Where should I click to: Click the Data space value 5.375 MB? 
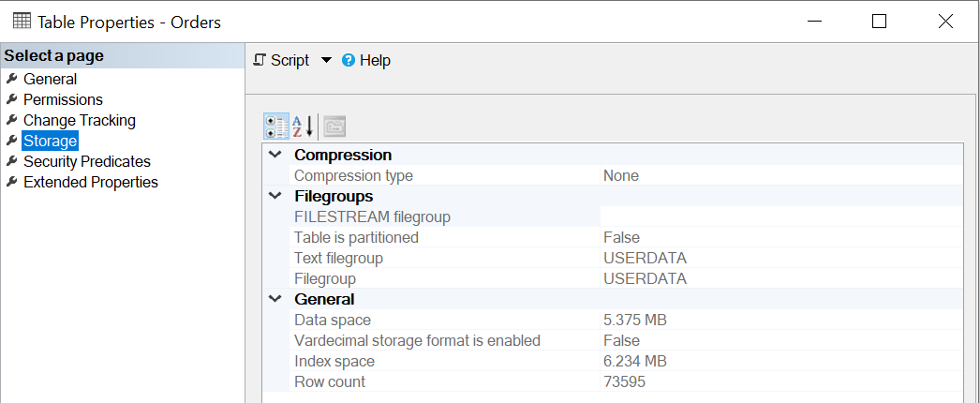pos(635,320)
